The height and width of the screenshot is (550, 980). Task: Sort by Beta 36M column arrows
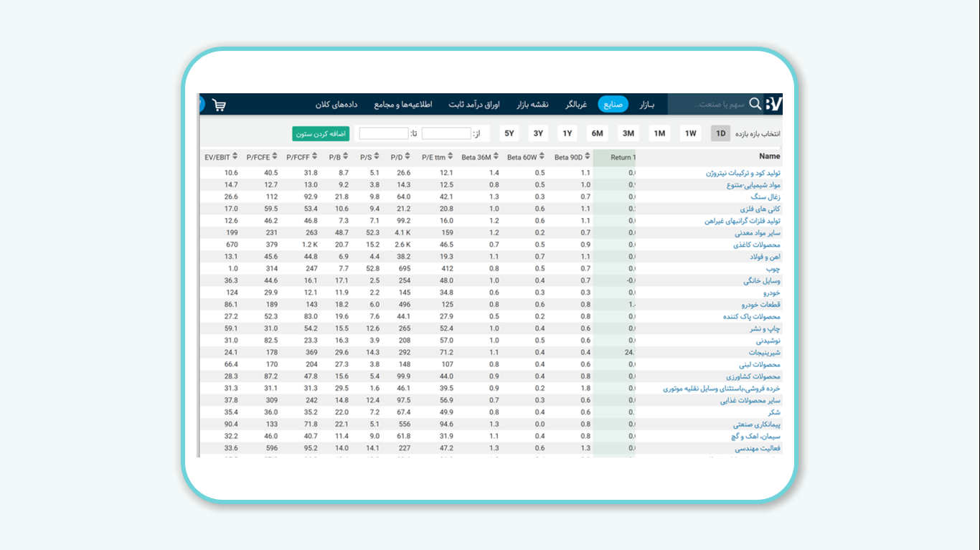pos(496,157)
